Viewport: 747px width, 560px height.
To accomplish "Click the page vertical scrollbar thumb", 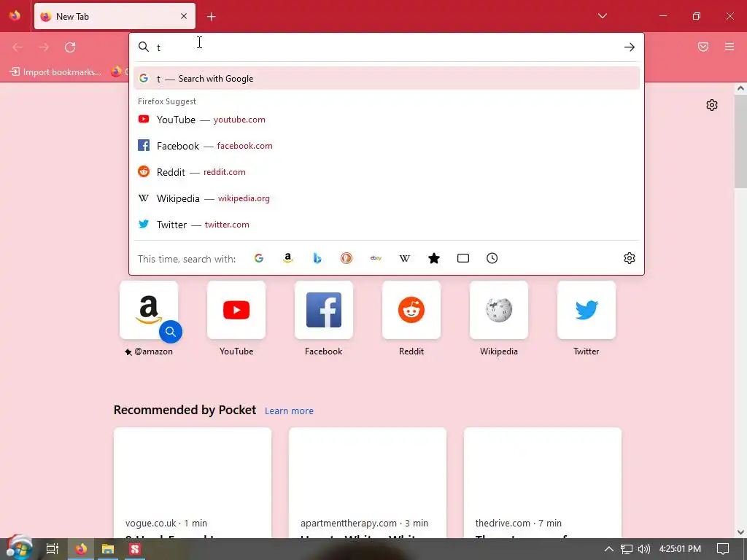I will [x=740, y=141].
